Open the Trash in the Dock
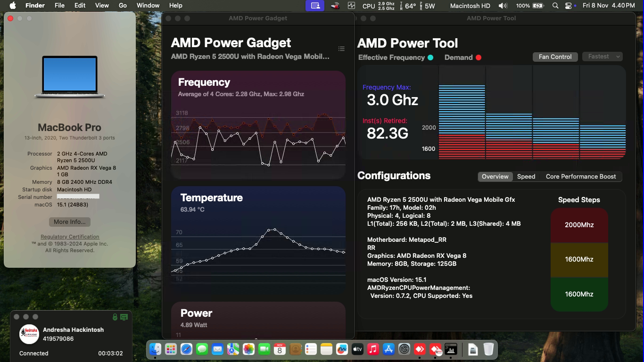The image size is (644, 362). tap(488, 349)
